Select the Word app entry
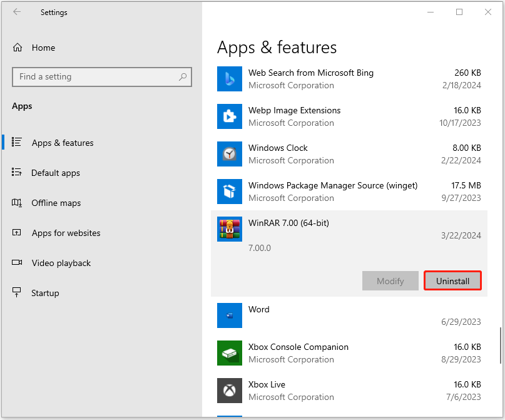Viewport: 505px width, 420px height. pyautogui.click(x=349, y=315)
